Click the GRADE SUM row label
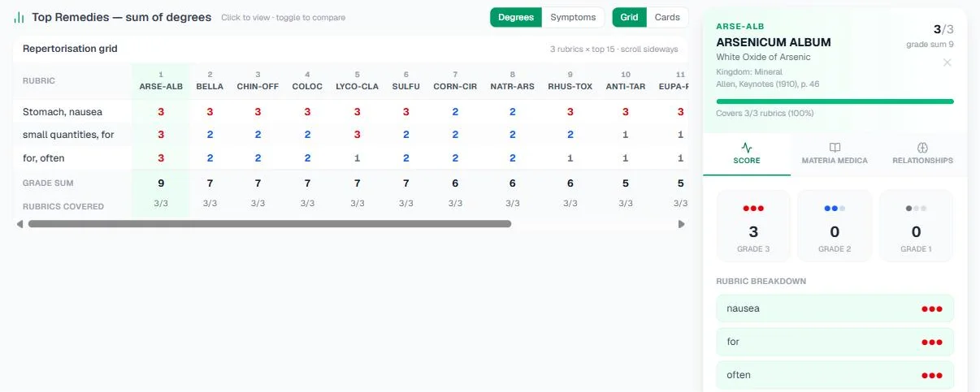The height and width of the screenshot is (392, 980). click(x=48, y=183)
